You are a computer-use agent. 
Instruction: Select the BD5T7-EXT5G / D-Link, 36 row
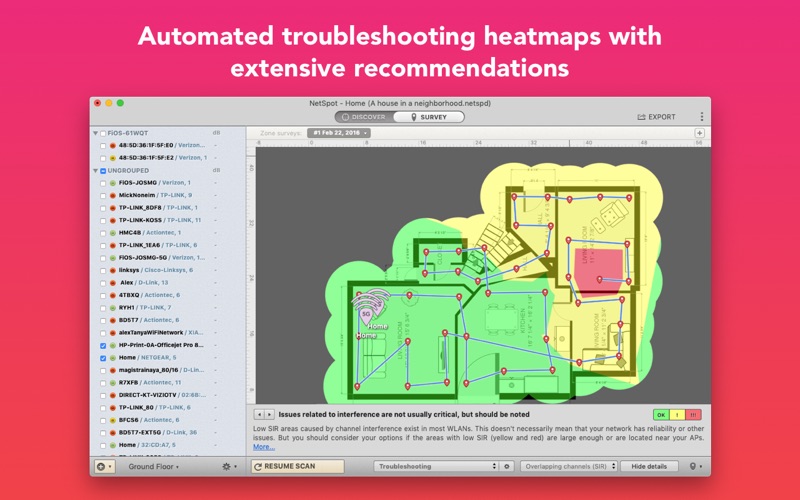coord(167,433)
